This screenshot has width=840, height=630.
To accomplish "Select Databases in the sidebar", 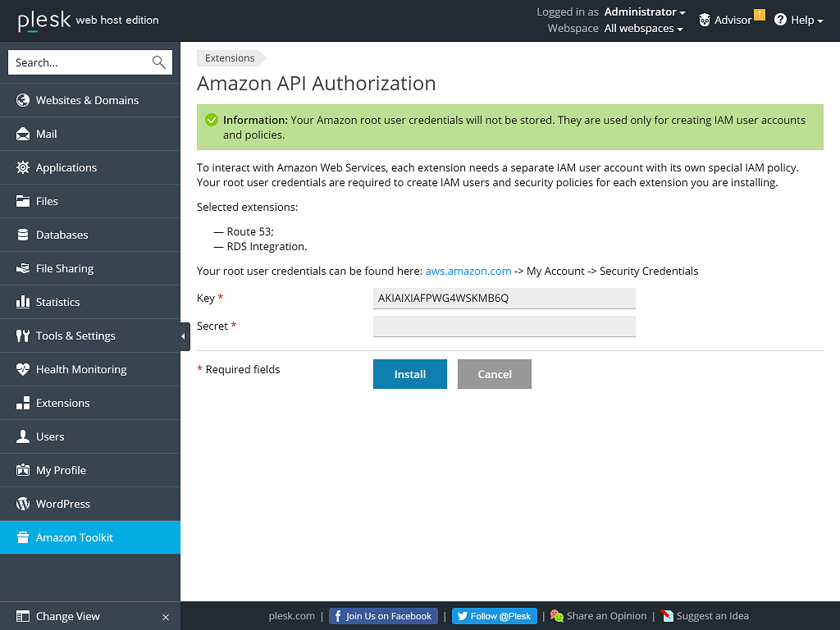I will coord(90,235).
